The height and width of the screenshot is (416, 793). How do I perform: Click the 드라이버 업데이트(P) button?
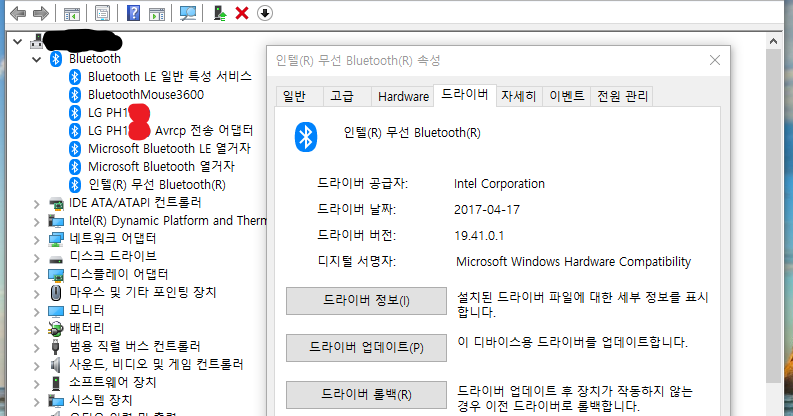366,348
